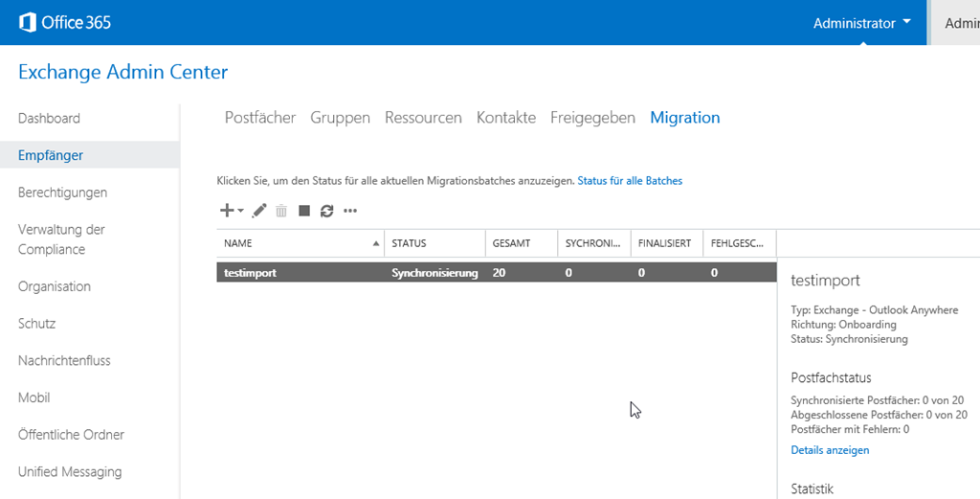This screenshot has width=980, height=499.
Task: Open Nachrichtenfluss in the sidebar
Action: 64,360
